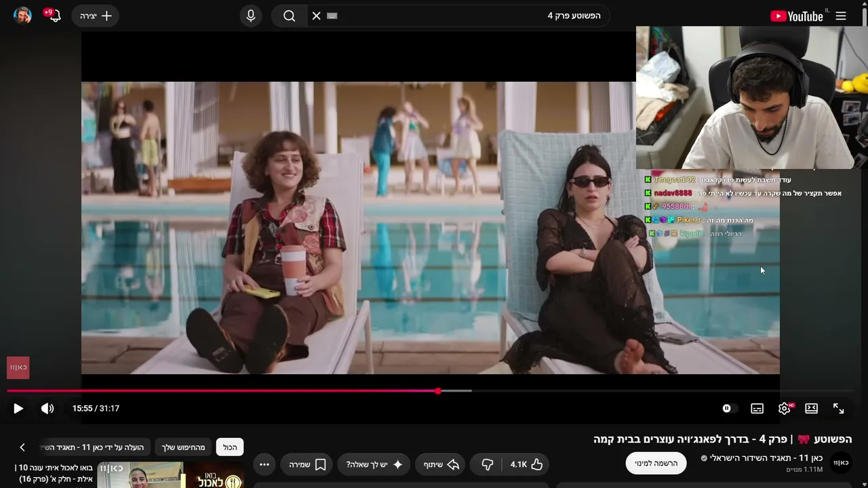868x488 pixels.
Task: Click the video title 'הפשוטע | פרק 4'
Action: 722,439
